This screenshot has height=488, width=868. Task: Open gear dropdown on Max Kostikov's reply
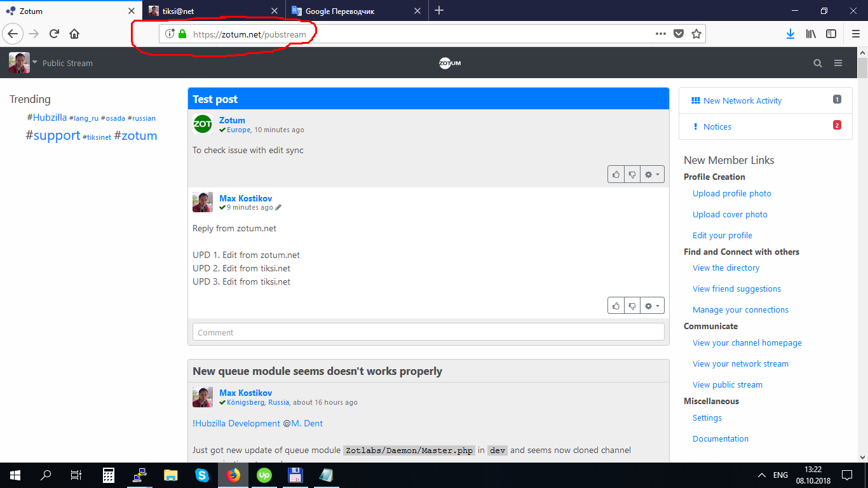tap(652, 306)
